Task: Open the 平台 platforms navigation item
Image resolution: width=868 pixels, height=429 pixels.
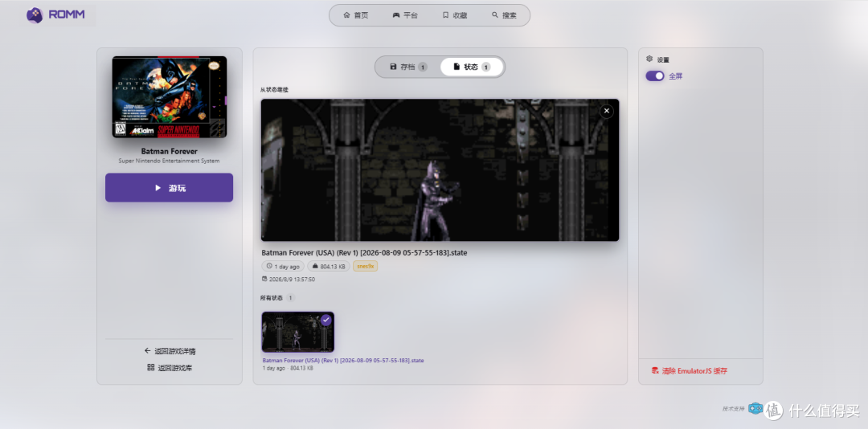Action: click(405, 15)
